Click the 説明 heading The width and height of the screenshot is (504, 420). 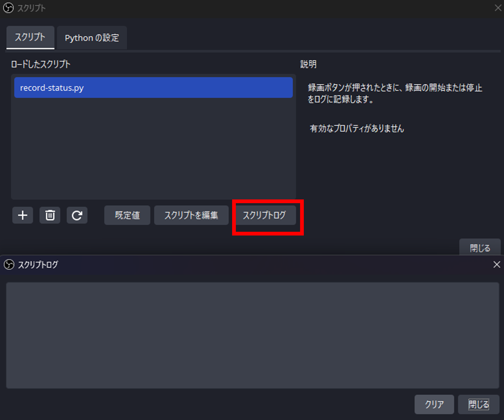pos(308,64)
